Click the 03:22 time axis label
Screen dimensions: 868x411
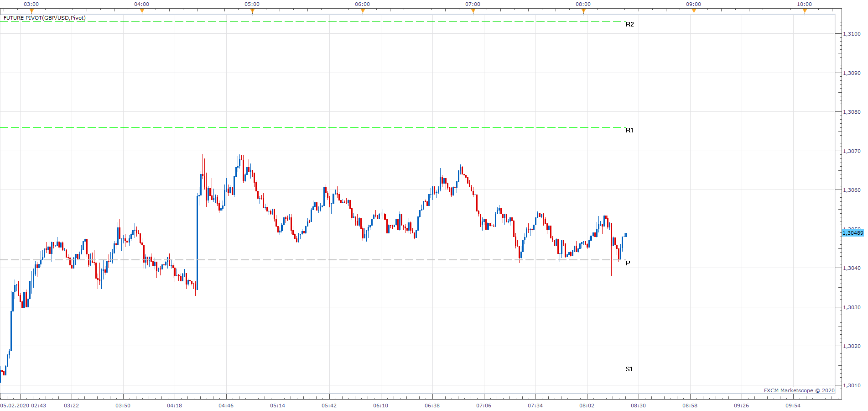coord(72,406)
